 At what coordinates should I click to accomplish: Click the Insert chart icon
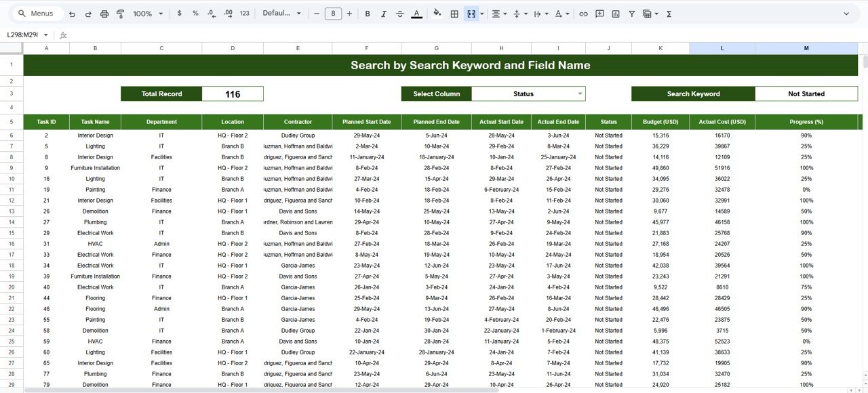[x=616, y=14]
